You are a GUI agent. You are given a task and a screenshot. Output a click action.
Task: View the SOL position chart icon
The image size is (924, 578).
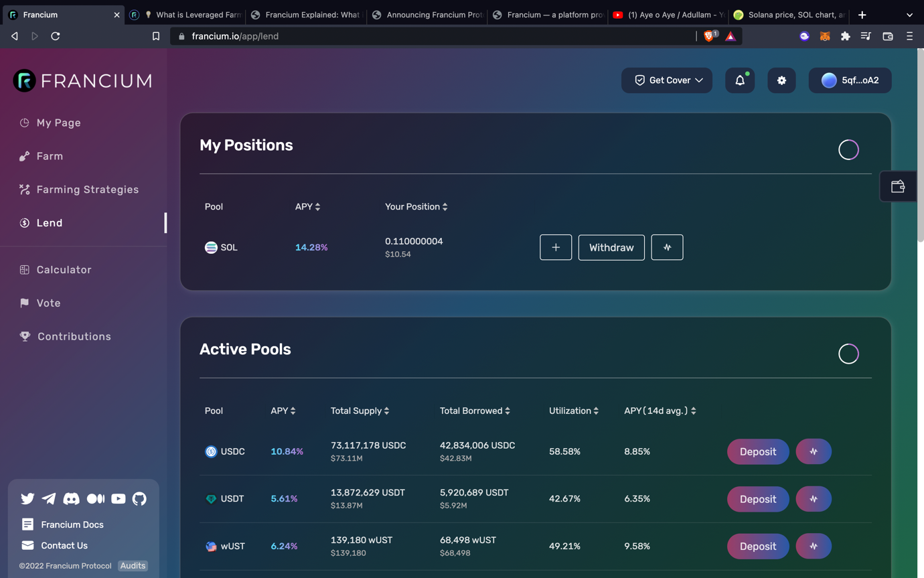(667, 247)
